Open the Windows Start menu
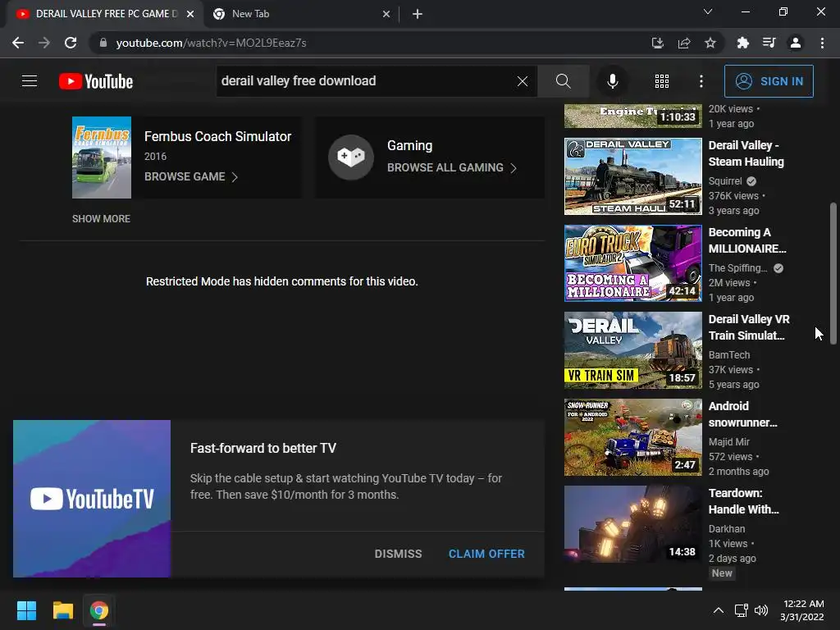The image size is (840, 630). [26, 610]
